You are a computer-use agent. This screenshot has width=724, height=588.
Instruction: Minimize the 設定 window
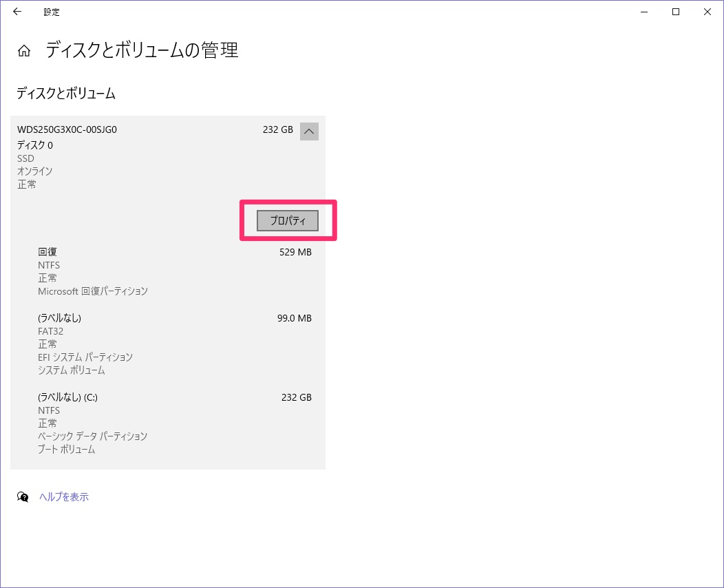point(644,12)
